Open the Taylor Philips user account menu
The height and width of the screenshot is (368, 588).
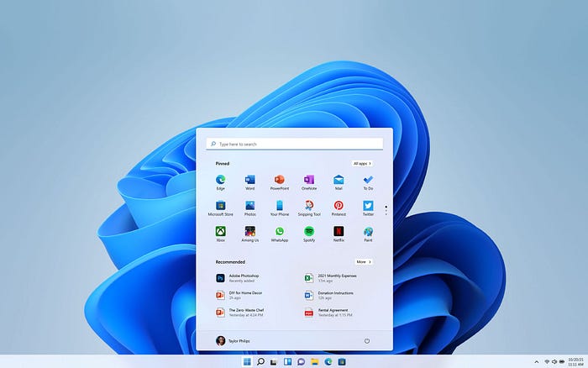click(234, 340)
